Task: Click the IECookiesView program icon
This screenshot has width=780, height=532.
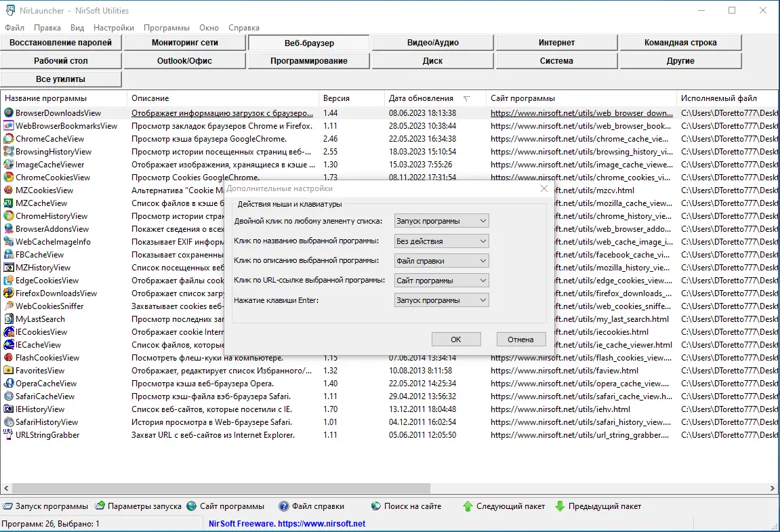Action: pos(8,332)
